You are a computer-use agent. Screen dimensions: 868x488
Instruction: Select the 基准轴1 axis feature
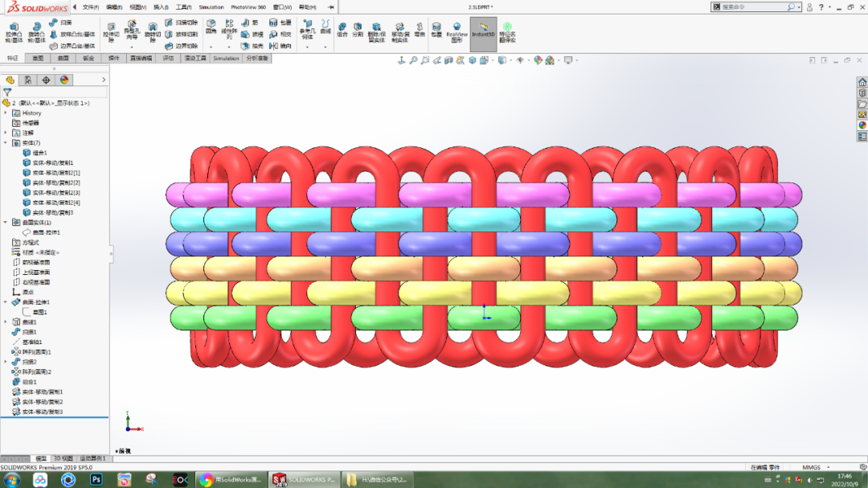27,342
